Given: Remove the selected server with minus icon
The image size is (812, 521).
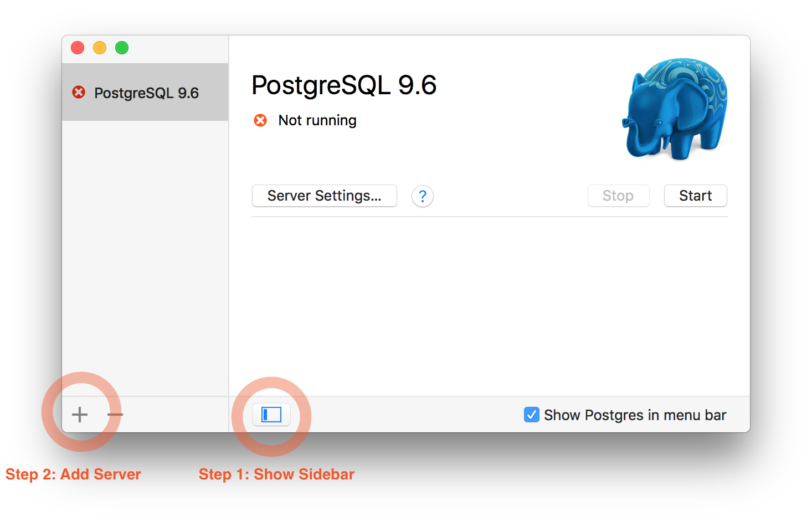Looking at the screenshot, I should [115, 415].
